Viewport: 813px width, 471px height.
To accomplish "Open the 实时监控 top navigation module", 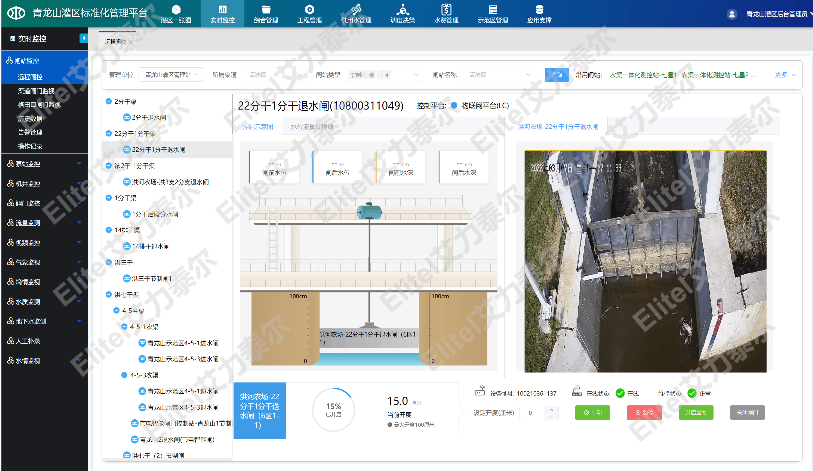I will pyautogui.click(x=224, y=14).
